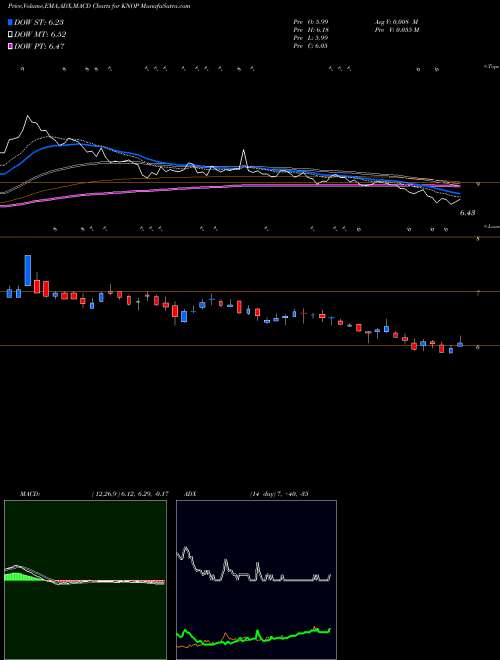This screenshot has height=660, width=500.
Task: Click the MACD parameters '(12,26,9) 6.12, 6.29, -0.17'
Action: (x=130, y=494)
